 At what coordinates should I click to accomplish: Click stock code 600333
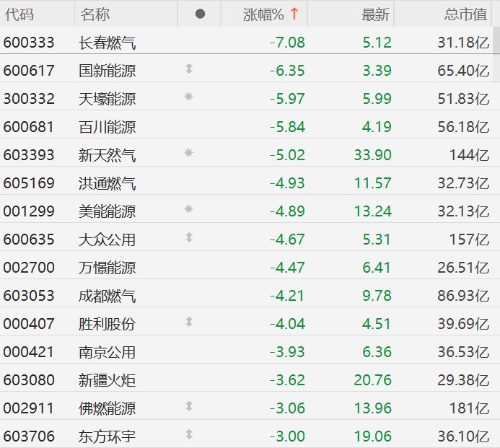pyautogui.click(x=29, y=43)
